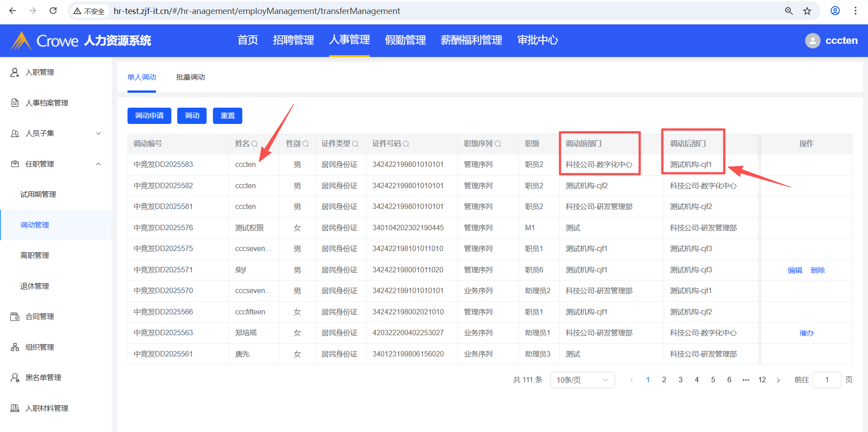
Task: Click the 调动申请 button
Action: [x=149, y=116]
